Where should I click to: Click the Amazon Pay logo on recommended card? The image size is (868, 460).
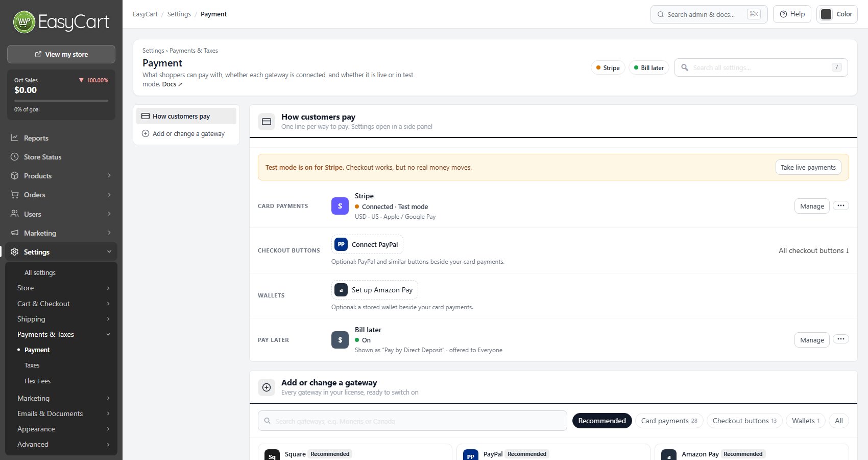669,456
